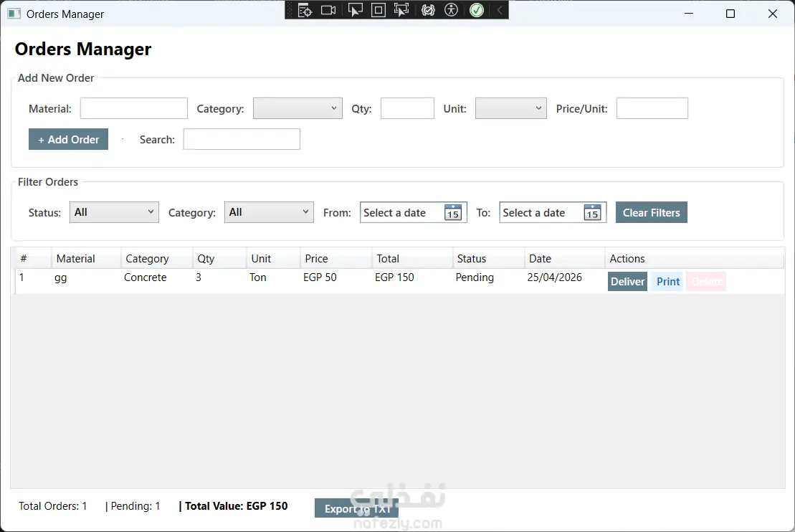This screenshot has width=795, height=532.
Task: Click the From date text box
Action: [x=401, y=212]
